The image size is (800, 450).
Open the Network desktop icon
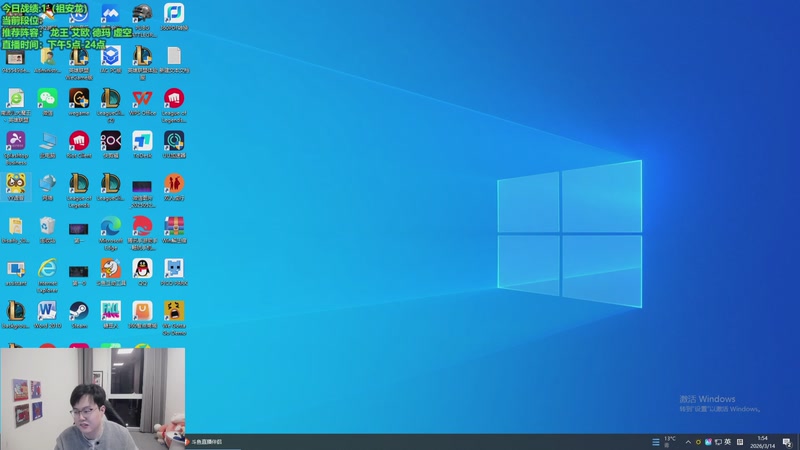47,184
